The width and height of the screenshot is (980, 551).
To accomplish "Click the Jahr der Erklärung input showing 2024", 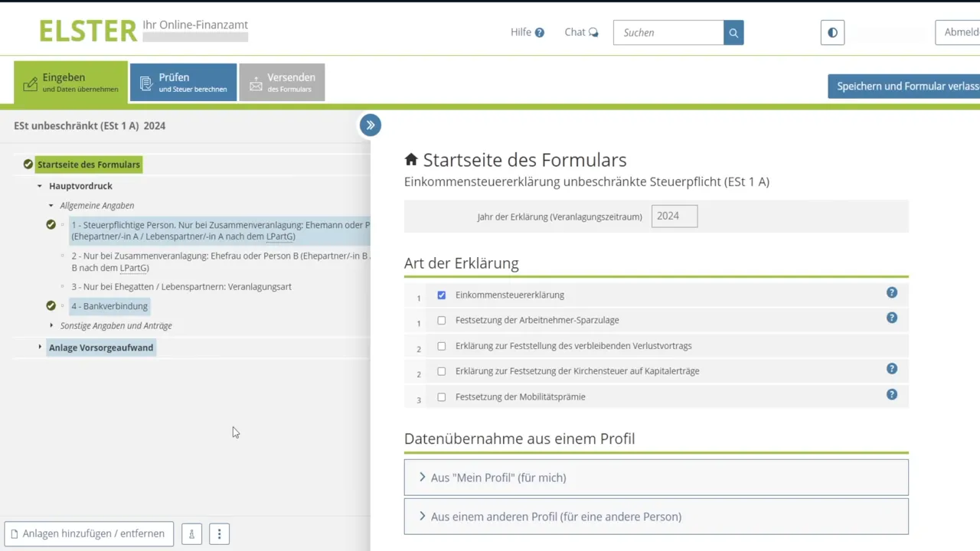I will pos(674,216).
